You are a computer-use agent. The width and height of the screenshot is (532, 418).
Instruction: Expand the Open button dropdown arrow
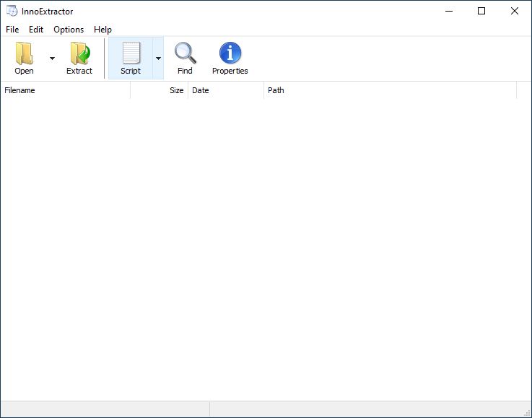tap(52, 58)
